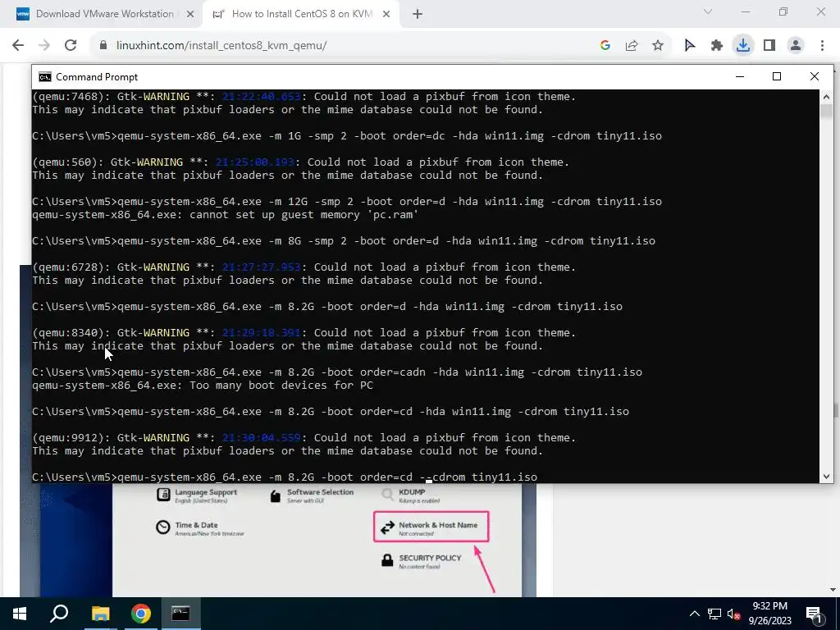Toggle Chrome side panel icon
This screenshot has height=630, width=840.
[769, 46]
